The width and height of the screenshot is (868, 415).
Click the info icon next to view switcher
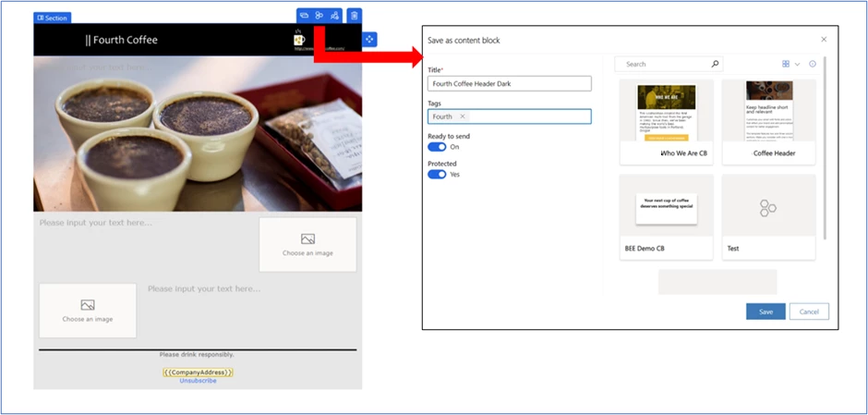tap(813, 65)
